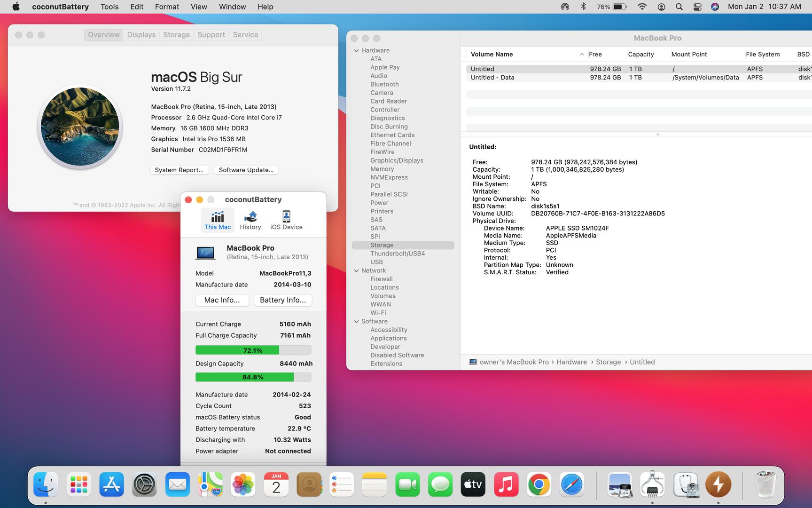Select NVMExpress in the Hardware list
812x508 pixels.
click(389, 177)
